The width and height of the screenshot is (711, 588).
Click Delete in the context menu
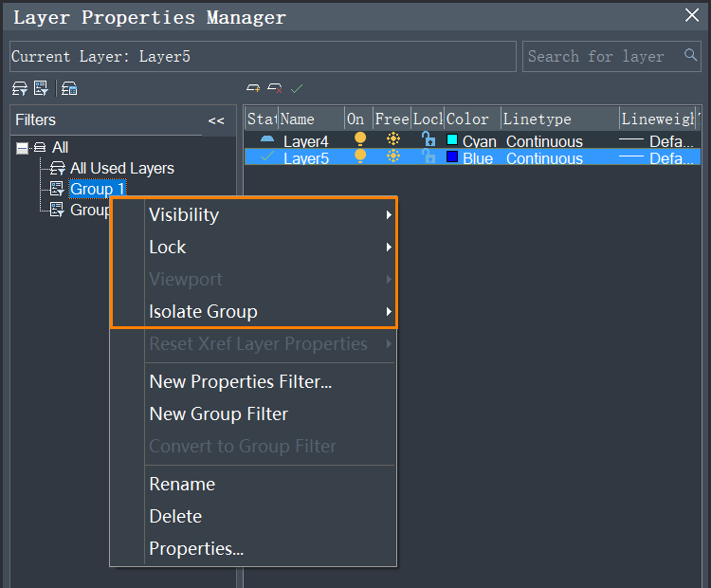point(175,517)
